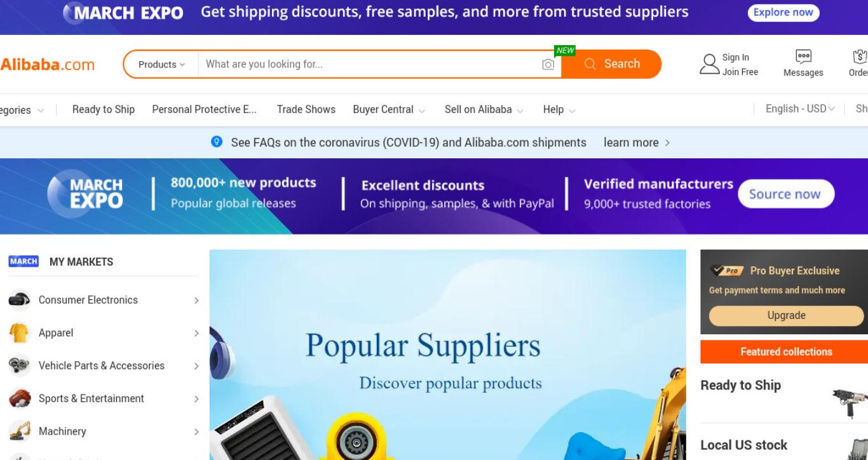
Task: Expand the Buyer Central menu
Action: 389,109
